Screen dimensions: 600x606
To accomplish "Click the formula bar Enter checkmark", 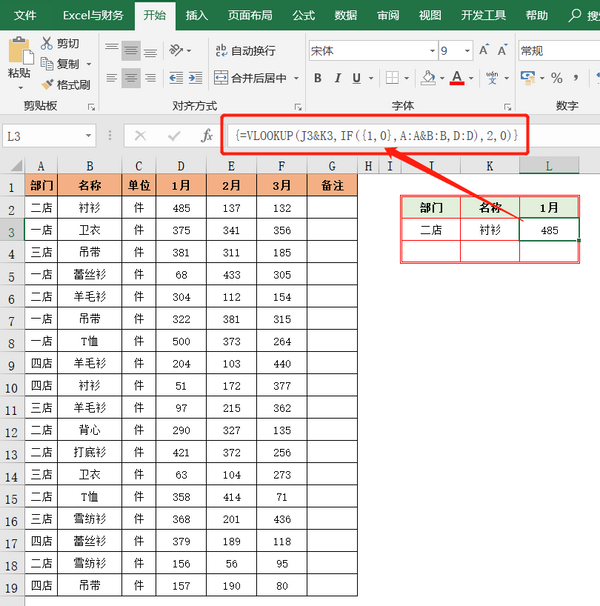I will pyautogui.click(x=174, y=136).
